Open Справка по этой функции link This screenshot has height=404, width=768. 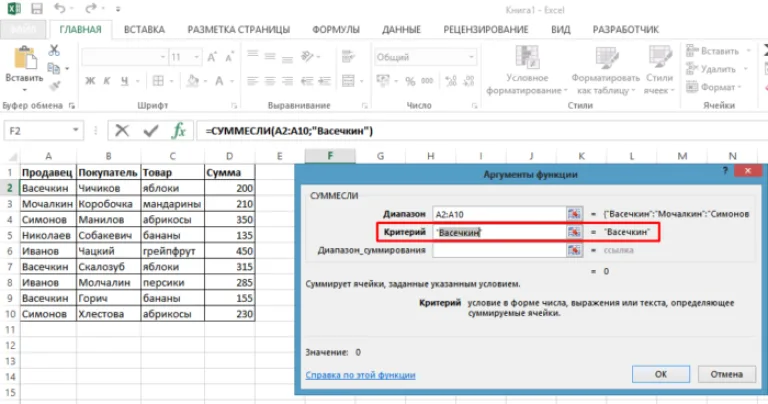click(360, 375)
